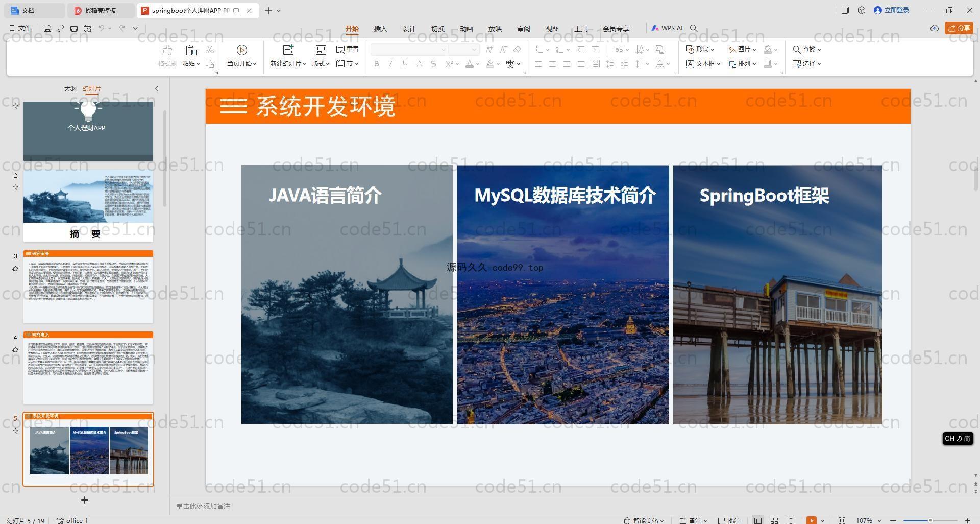Click the Print icon in the quick access bar
980x524 pixels.
[74, 28]
